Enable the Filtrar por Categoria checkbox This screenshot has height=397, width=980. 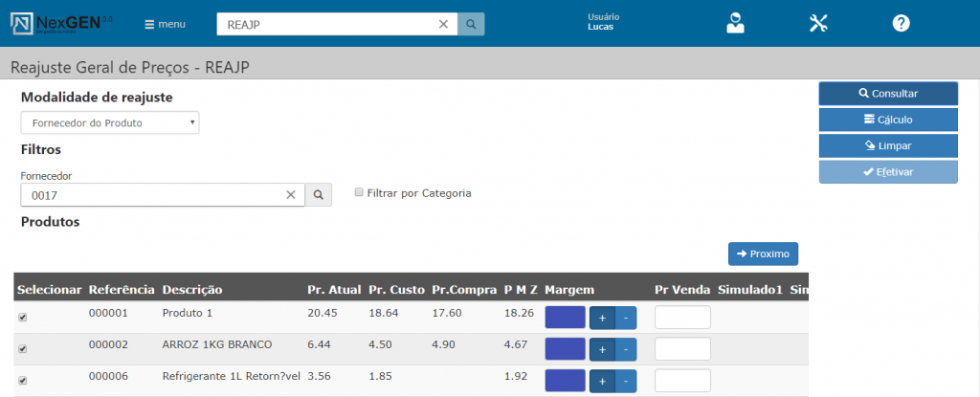click(x=359, y=192)
